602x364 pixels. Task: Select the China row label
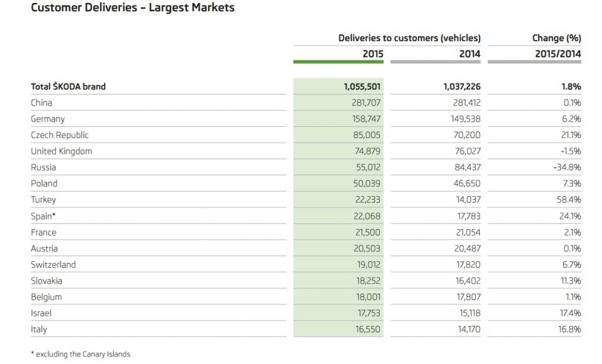pos(42,103)
